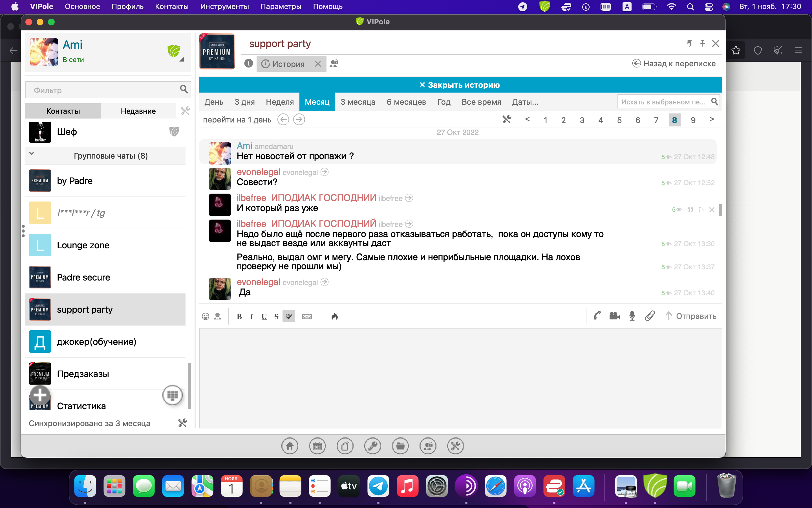Click the mention contact icon in editor toolbar
This screenshot has height=508, width=812.
[217, 316]
